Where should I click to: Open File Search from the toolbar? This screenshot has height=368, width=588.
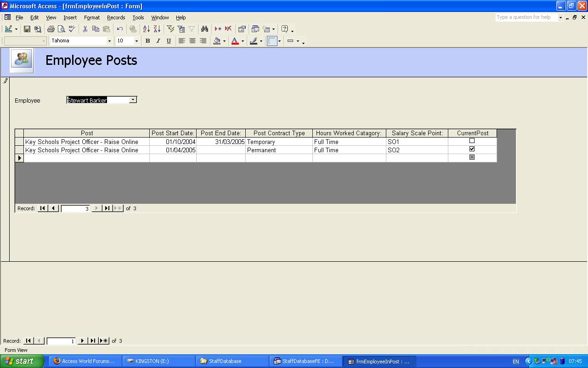tap(38, 29)
